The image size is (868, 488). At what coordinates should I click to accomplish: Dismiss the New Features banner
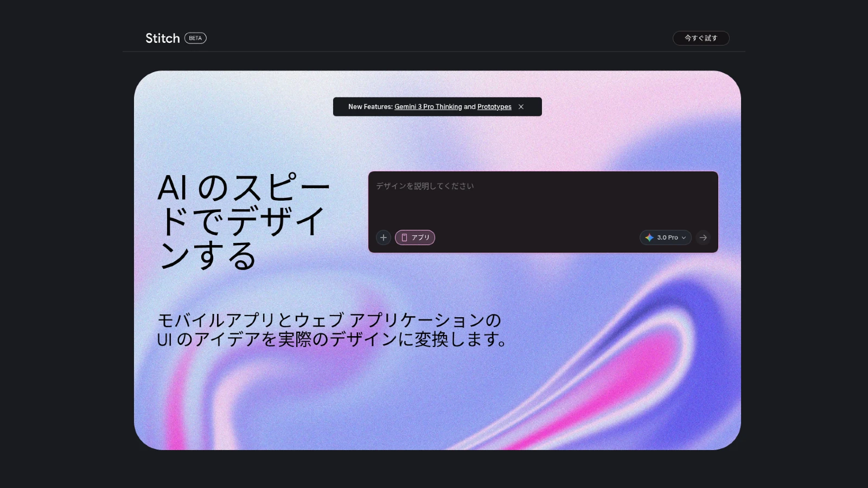pyautogui.click(x=521, y=107)
